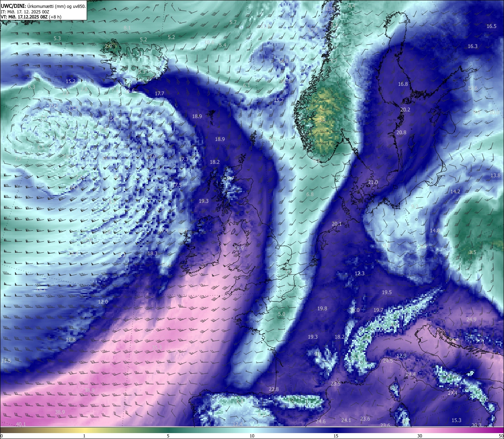504x439 pixels.
Task: Click the 17.3 value on the map
Action: pyautogui.click(x=183, y=159)
